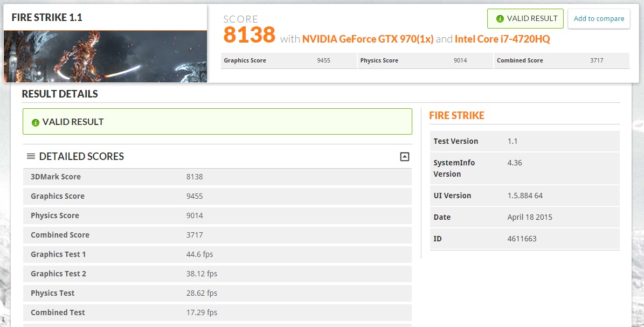Viewport: 644px width, 327px height.
Task: Open the NVIDIA GeForce GTX 970(1x) link
Action: (x=368, y=39)
